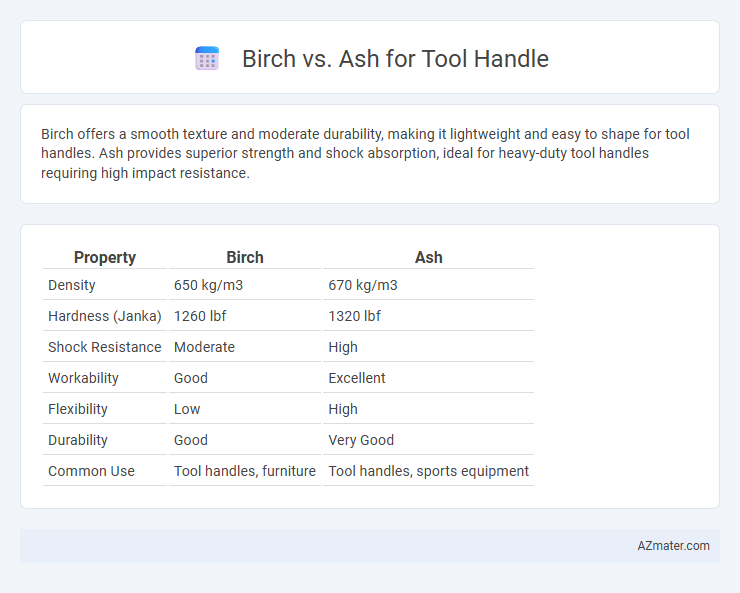This screenshot has height=593, width=740.
Task: Select the Ash column header
Action: tap(429, 257)
